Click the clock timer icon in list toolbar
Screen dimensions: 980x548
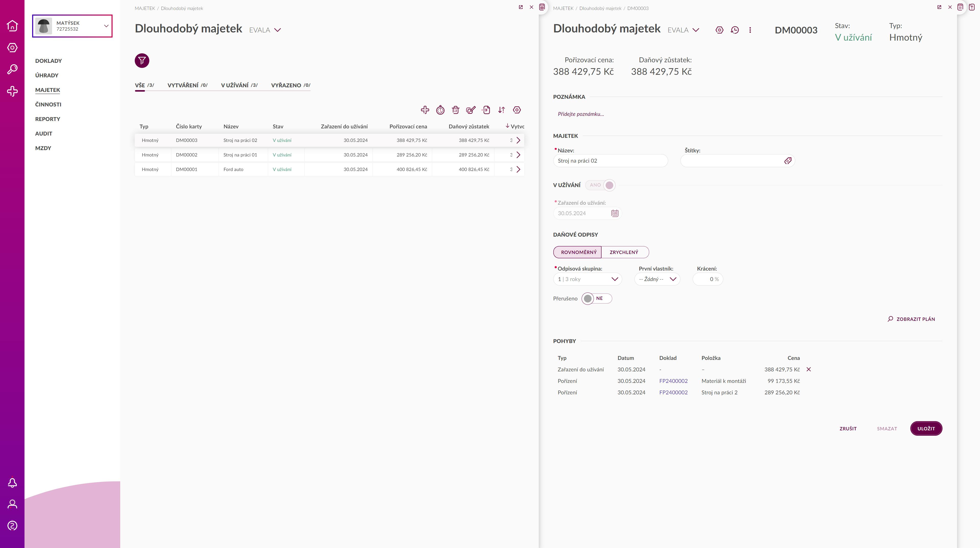(440, 110)
